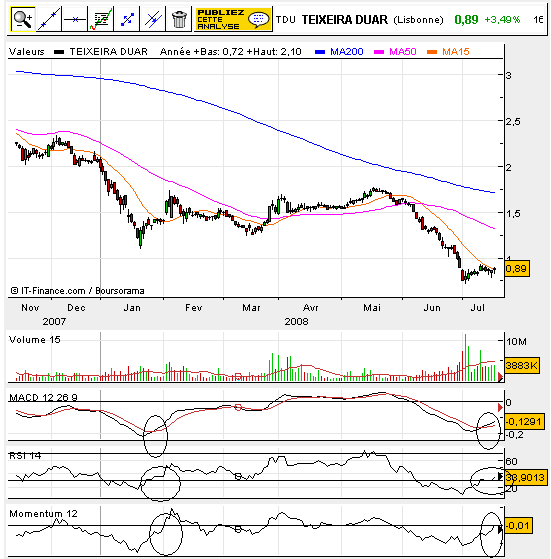Viewport: 551px width, 559px height.
Task: Click the Publiez cette analyse button
Action: [x=233, y=19]
